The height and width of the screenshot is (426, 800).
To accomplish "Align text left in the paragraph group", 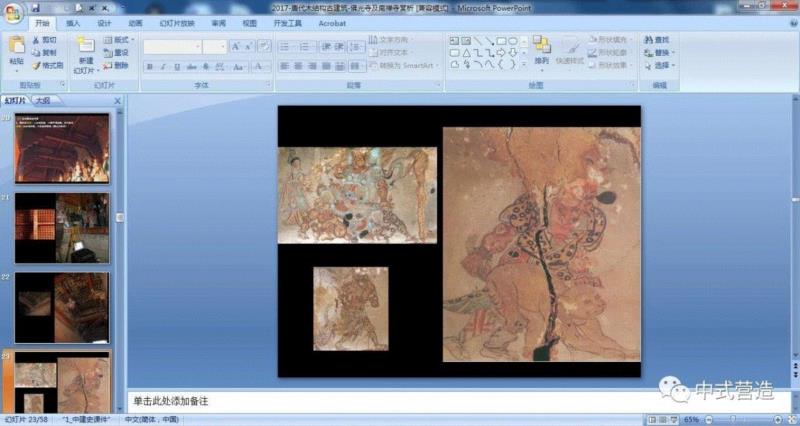I will click(285, 66).
